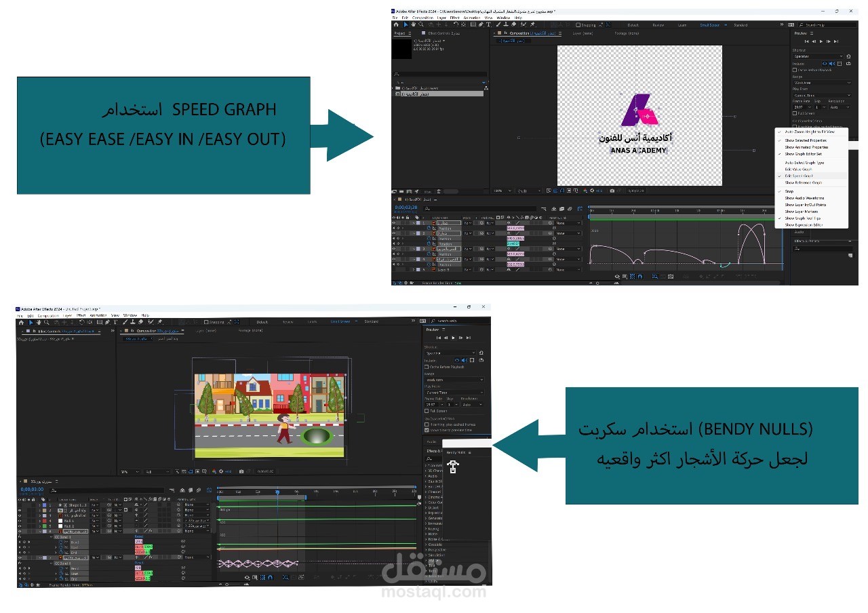Click the Search Help field in logo project window
This screenshot has height=613, width=868.
coord(826,25)
